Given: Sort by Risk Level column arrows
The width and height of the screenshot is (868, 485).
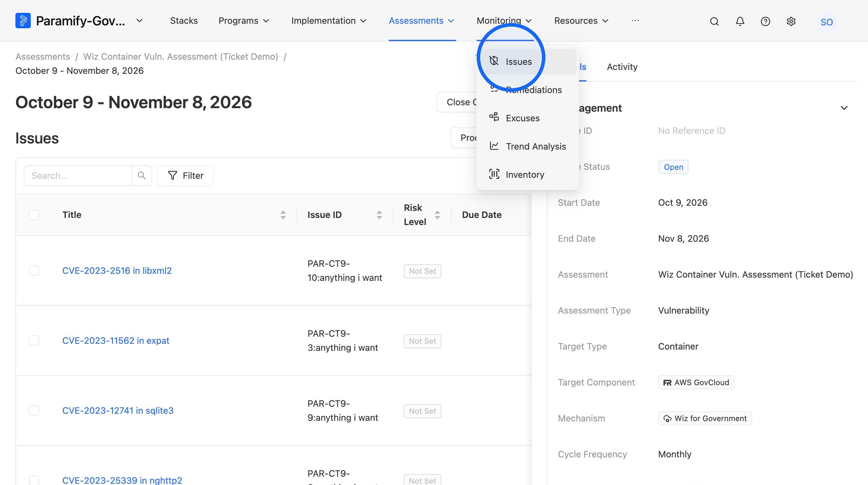Looking at the screenshot, I should tap(437, 215).
